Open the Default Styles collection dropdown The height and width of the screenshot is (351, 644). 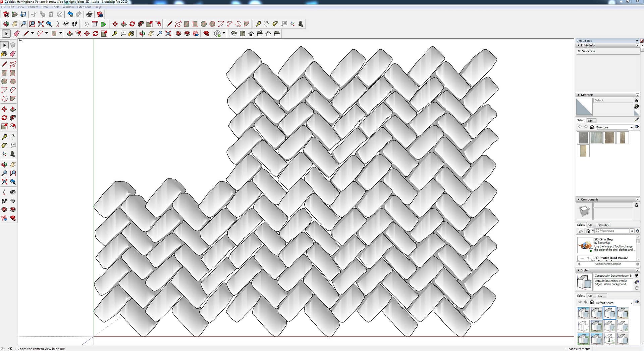[631, 303]
